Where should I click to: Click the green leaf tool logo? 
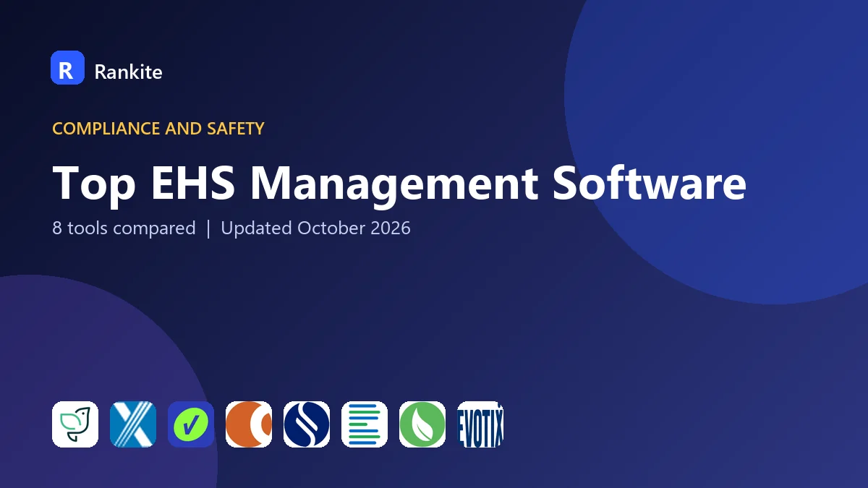(x=422, y=424)
